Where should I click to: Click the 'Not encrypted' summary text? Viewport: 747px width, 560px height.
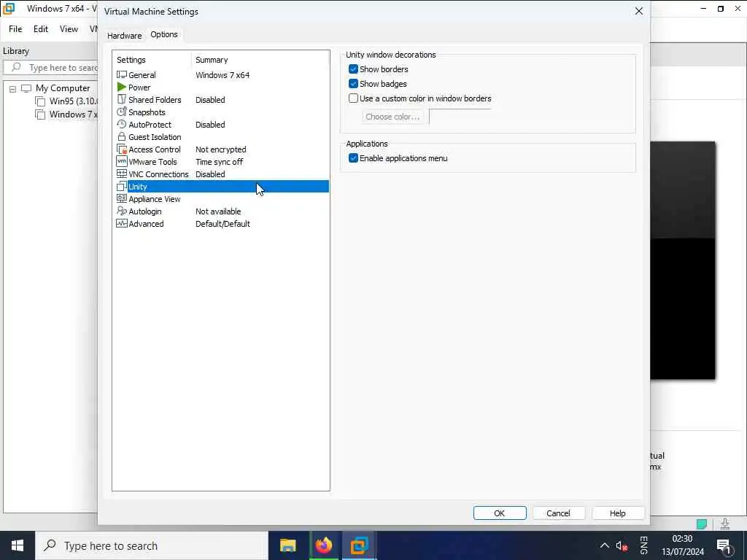[220, 149]
